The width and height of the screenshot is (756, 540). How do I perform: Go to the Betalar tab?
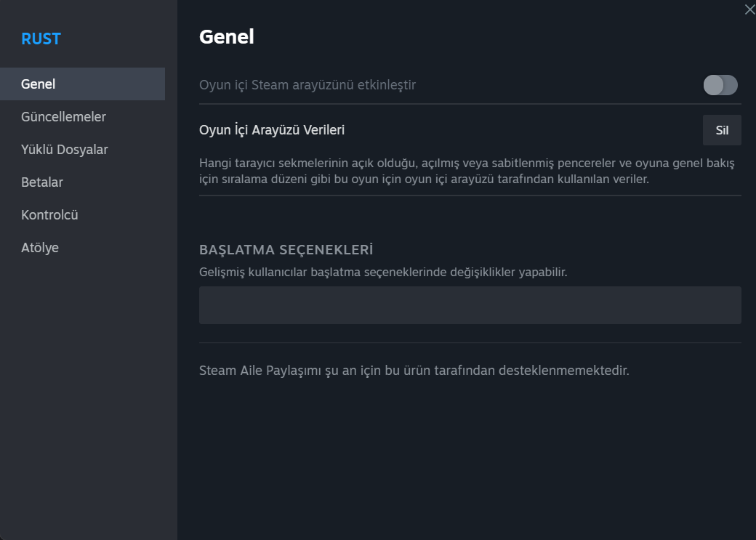(x=42, y=182)
